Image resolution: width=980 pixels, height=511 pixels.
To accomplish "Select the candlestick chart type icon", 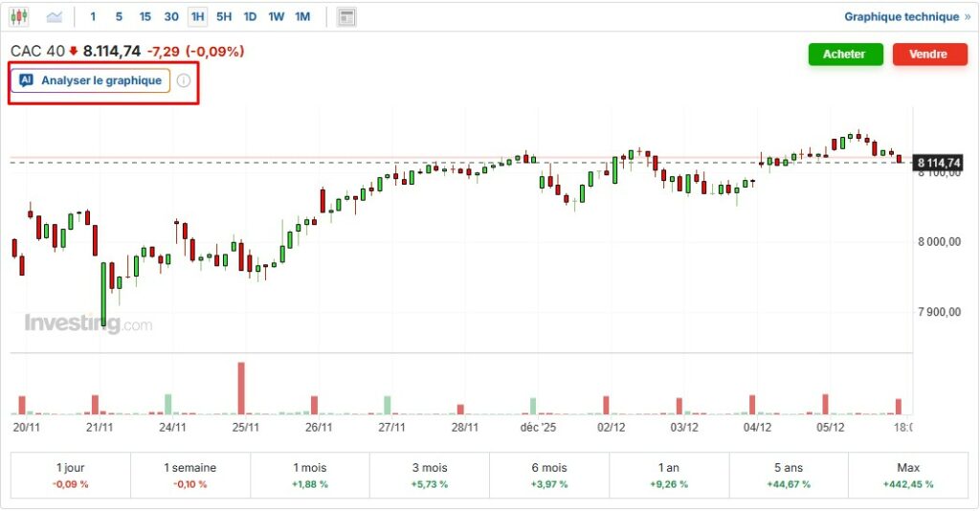I will point(19,16).
